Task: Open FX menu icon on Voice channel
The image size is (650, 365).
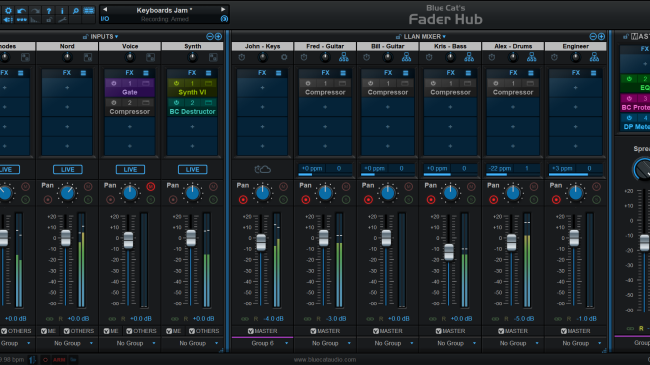Action: [146, 73]
